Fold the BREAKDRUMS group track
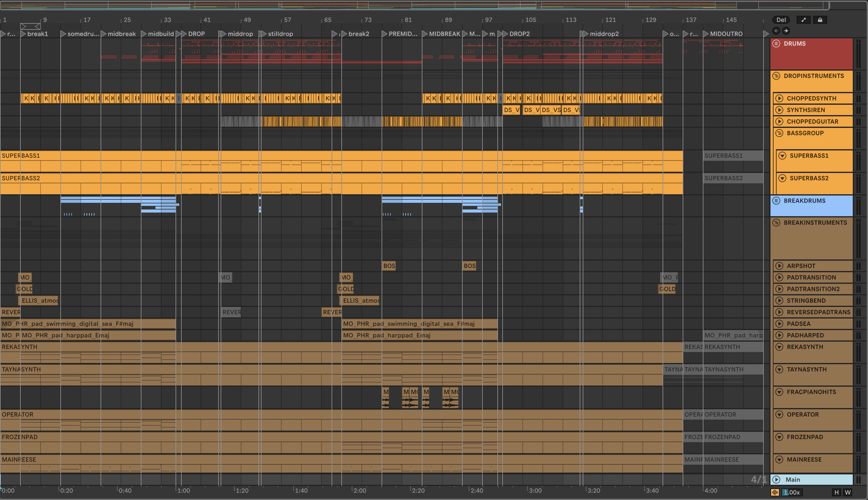This screenshot has width=868, height=500. coord(776,201)
